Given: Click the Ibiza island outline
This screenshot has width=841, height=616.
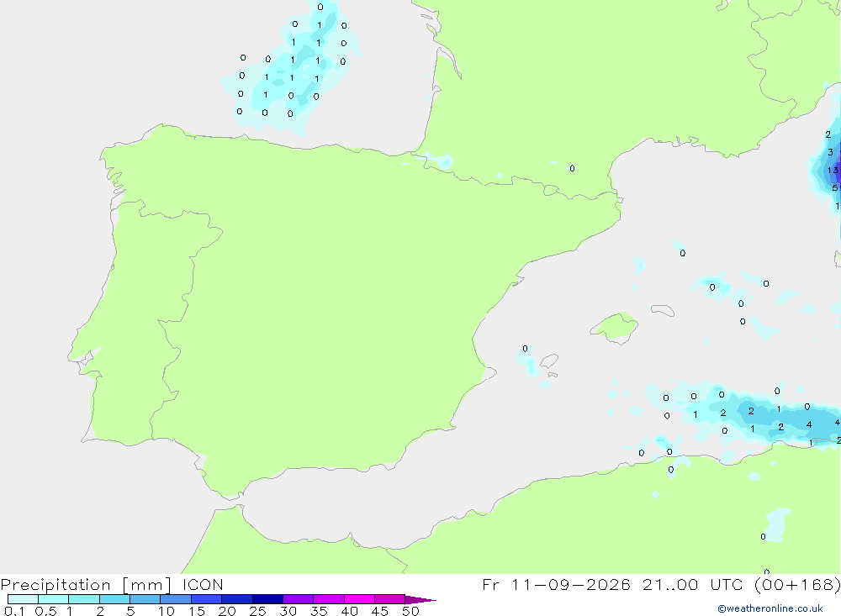Looking at the screenshot, I should coord(549,361).
